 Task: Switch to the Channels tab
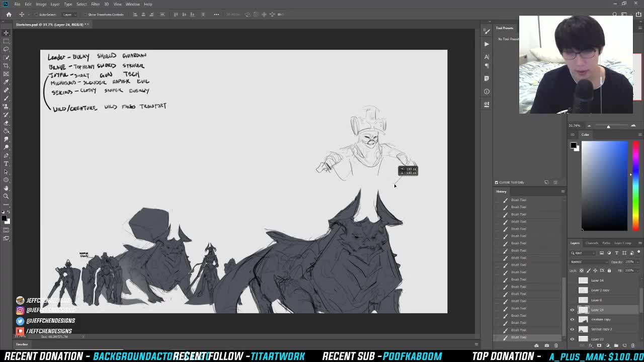(x=591, y=243)
